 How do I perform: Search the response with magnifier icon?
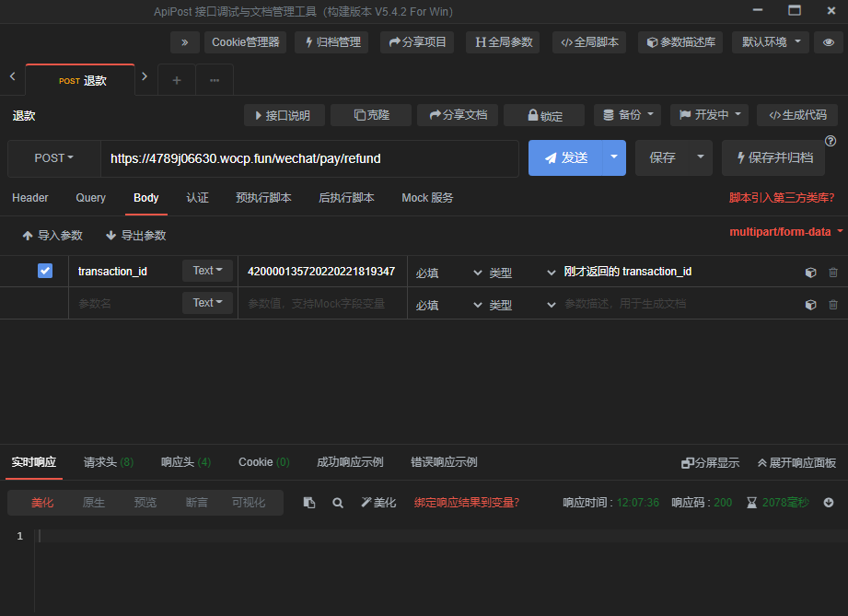coord(338,503)
